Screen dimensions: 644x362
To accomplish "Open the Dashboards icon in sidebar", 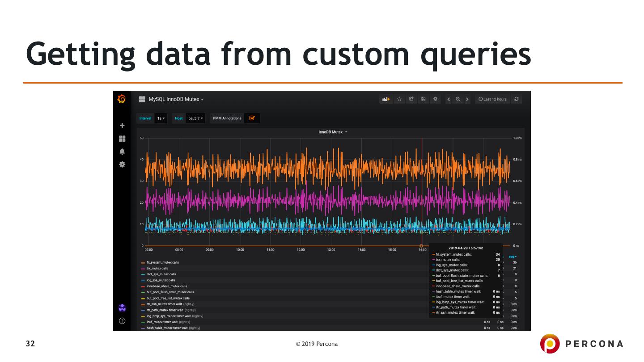I will [122, 139].
